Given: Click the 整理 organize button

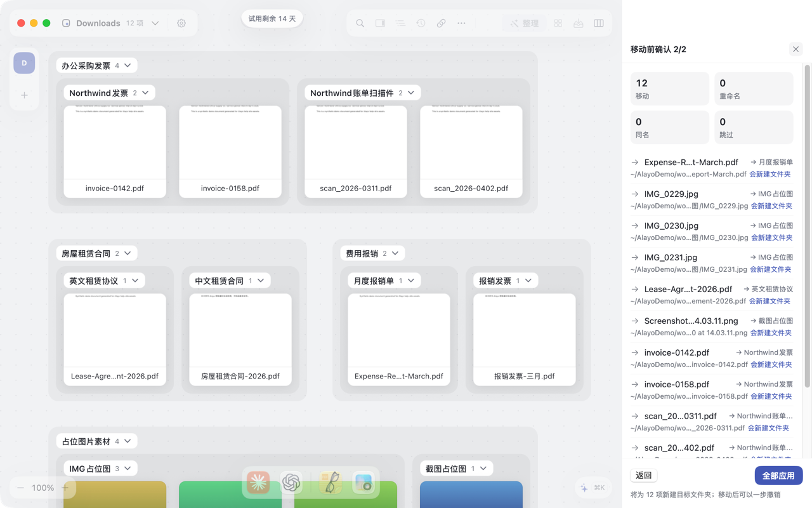Looking at the screenshot, I should [525, 23].
